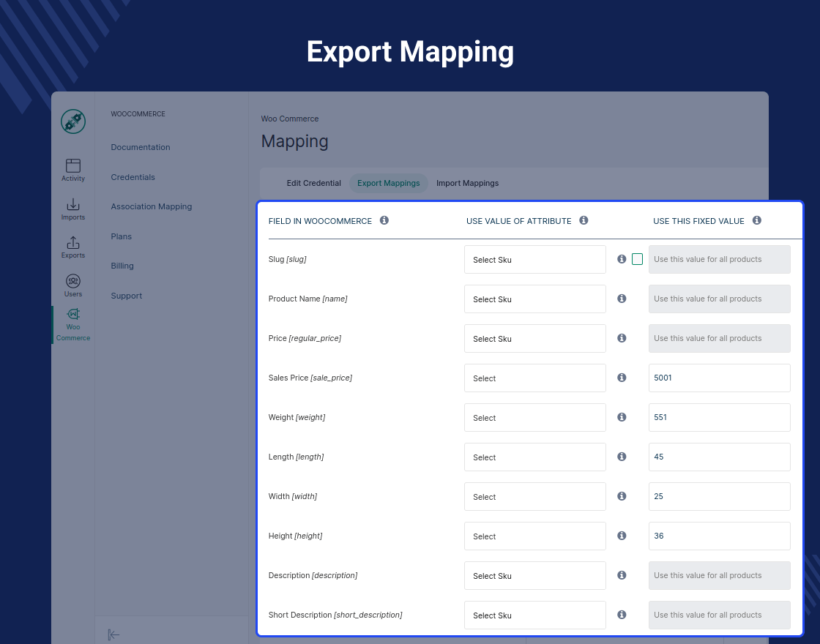The image size is (820, 644).
Task: Click the Price fixed value field
Action: click(x=720, y=338)
